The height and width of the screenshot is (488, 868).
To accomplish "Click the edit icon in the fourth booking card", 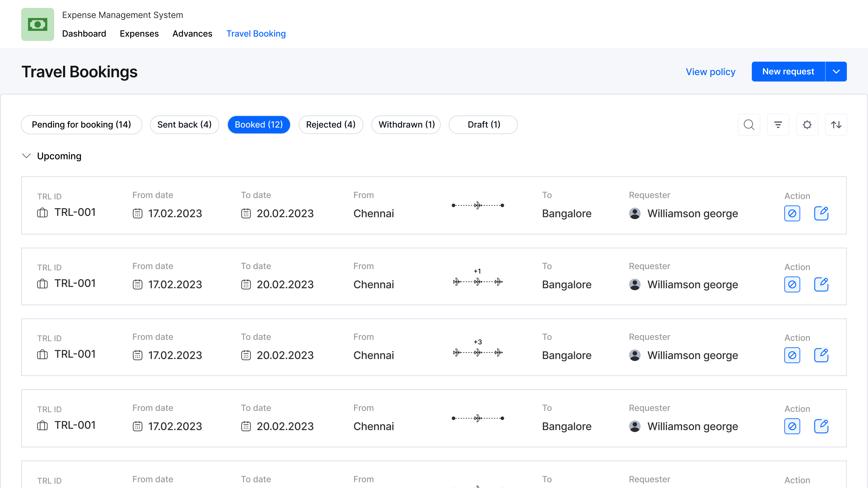I will pyautogui.click(x=821, y=426).
